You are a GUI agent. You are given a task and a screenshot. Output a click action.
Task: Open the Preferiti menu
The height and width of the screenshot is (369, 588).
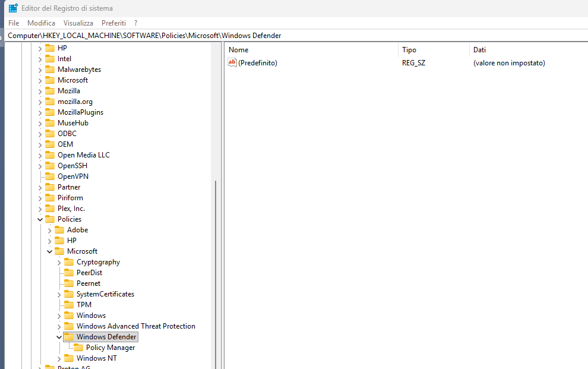[113, 23]
